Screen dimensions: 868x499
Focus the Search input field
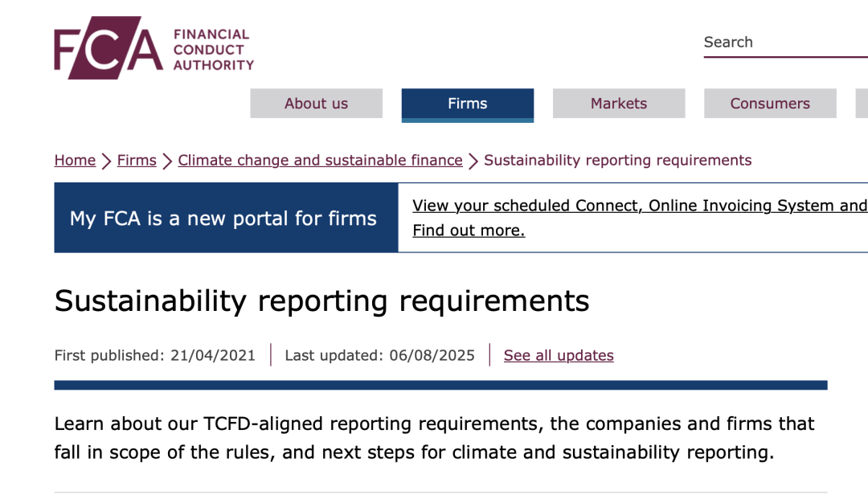pyautogui.click(x=785, y=43)
